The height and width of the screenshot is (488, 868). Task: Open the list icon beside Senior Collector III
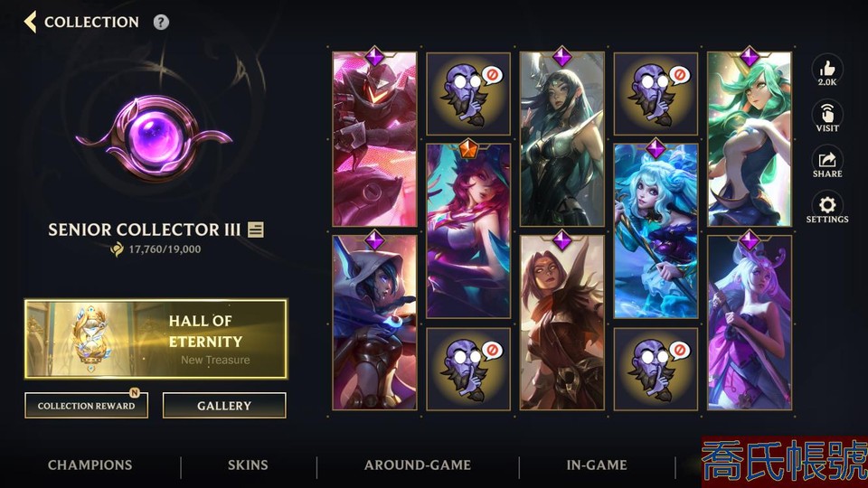(x=255, y=229)
